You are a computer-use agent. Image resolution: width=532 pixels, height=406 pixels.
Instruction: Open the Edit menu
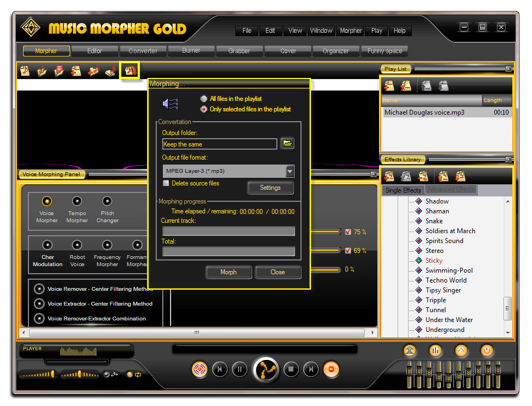coord(270,31)
